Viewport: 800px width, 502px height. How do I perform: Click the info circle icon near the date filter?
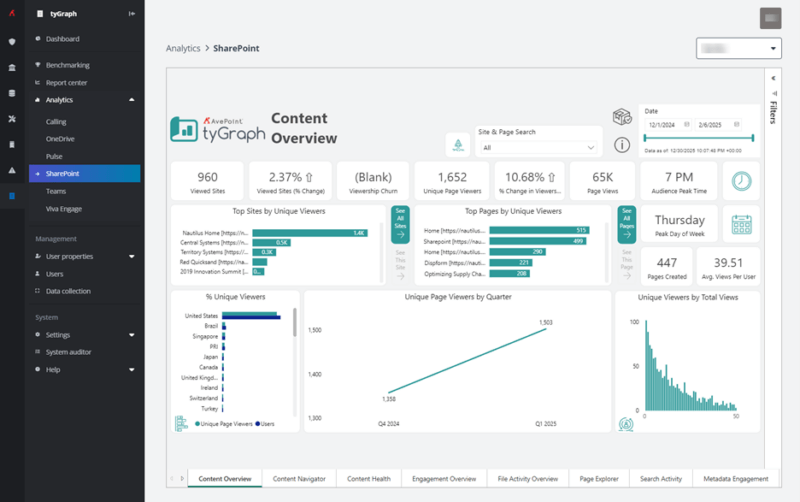621,145
